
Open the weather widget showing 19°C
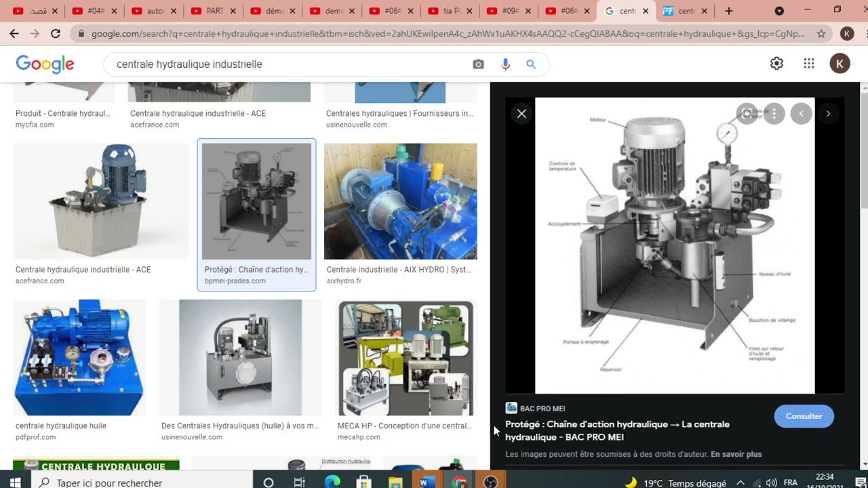[x=675, y=483]
